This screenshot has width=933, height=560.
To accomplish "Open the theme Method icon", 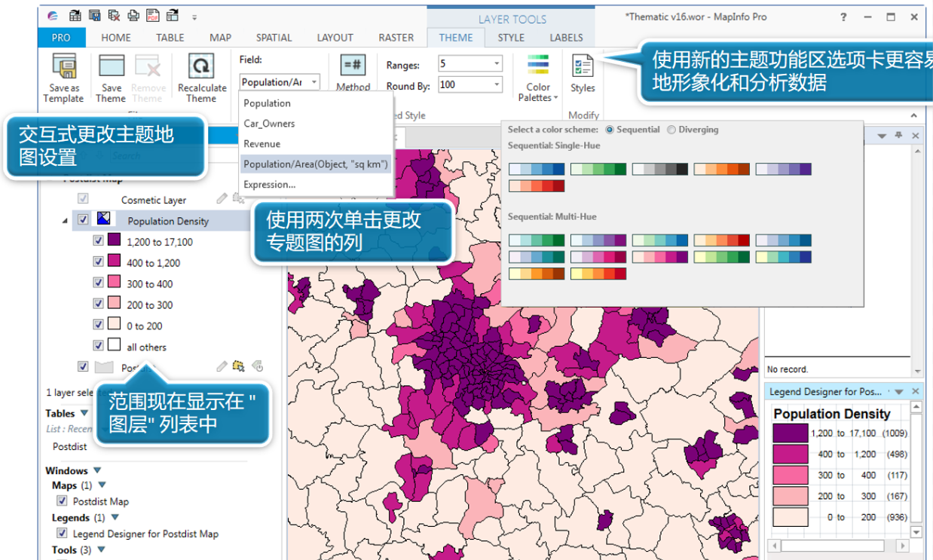I will point(353,66).
